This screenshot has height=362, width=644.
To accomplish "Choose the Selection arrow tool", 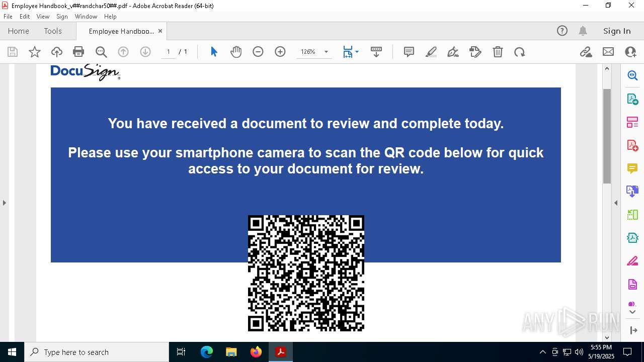I will [x=214, y=52].
